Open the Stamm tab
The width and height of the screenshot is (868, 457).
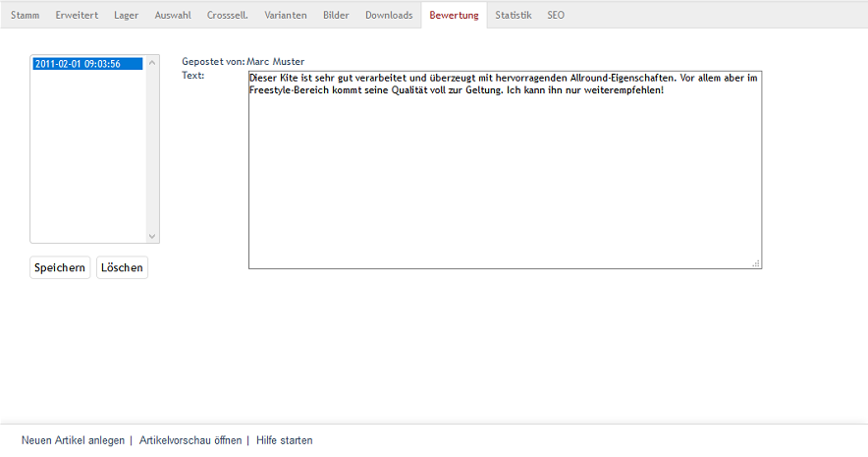click(25, 15)
